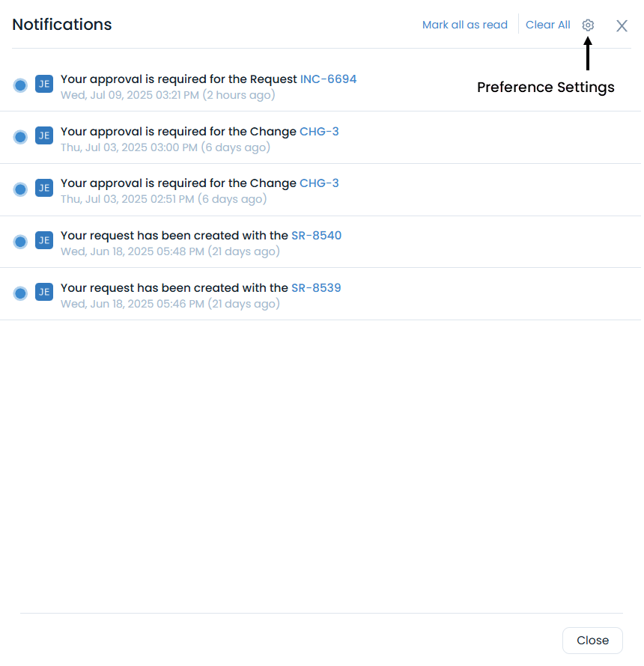This screenshot has height=666, width=644.
Task: Open notification preference settings gear
Action: tap(588, 25)
